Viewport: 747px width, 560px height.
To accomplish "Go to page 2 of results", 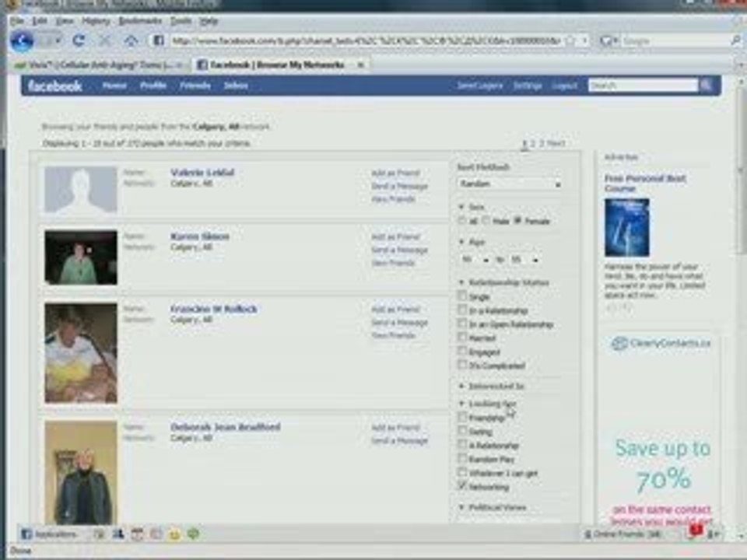I will (x=533, y=143).
